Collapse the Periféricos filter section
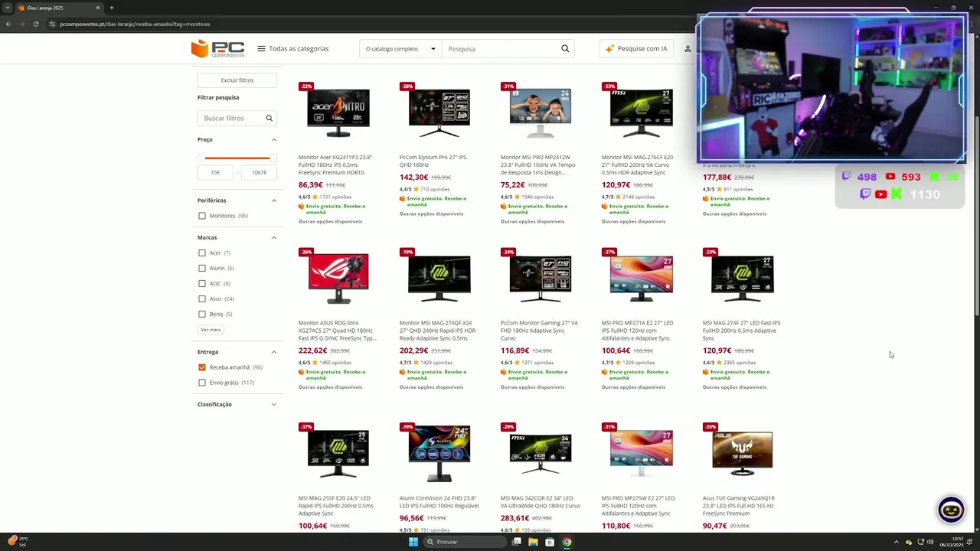The image size is (980, 551). [274, 201]
